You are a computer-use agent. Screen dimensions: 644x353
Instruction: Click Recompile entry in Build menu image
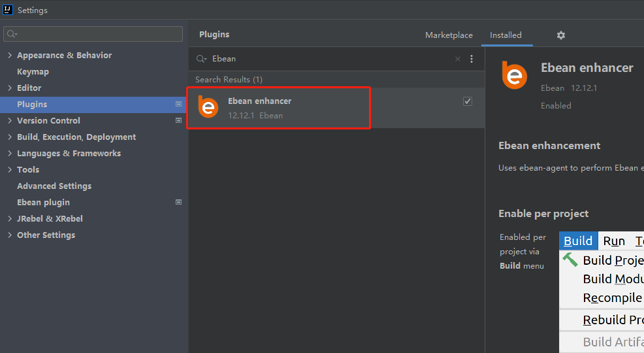[x=612, y=297]
